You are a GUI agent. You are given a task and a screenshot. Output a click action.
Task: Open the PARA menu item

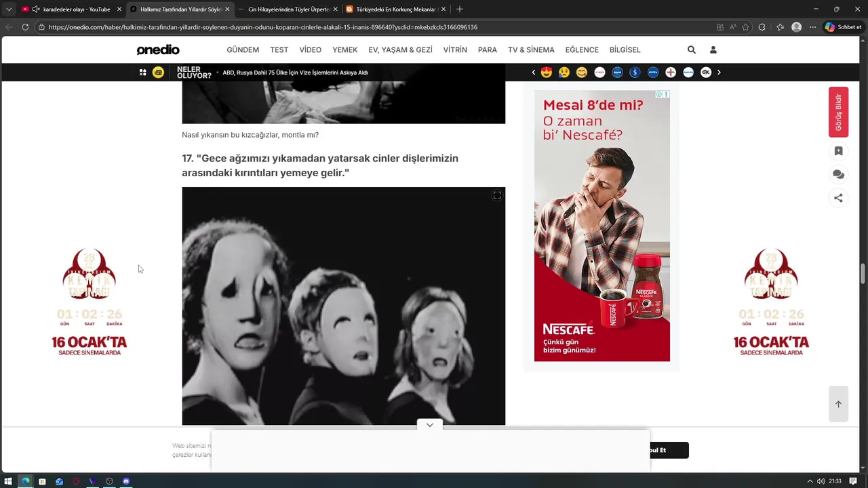tap(488, 49)
